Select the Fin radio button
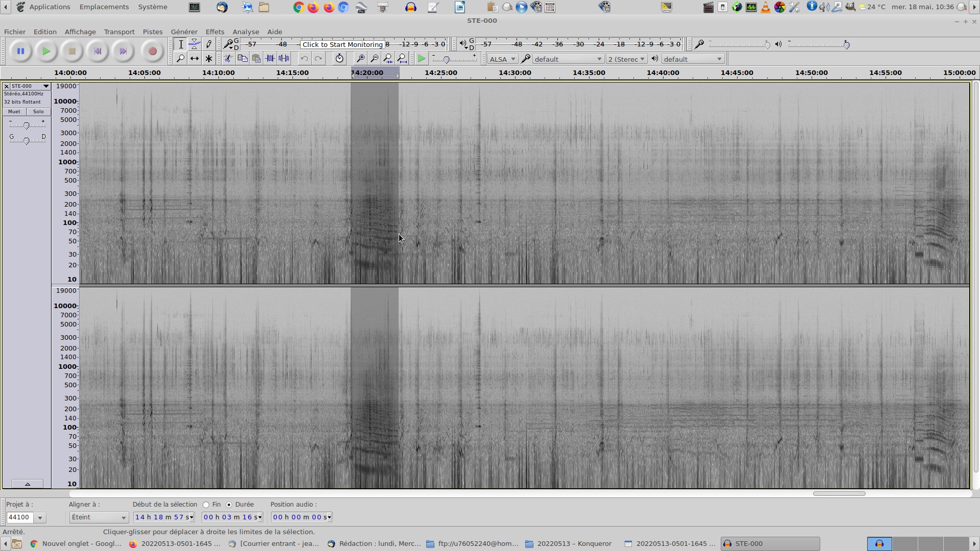 206,505
